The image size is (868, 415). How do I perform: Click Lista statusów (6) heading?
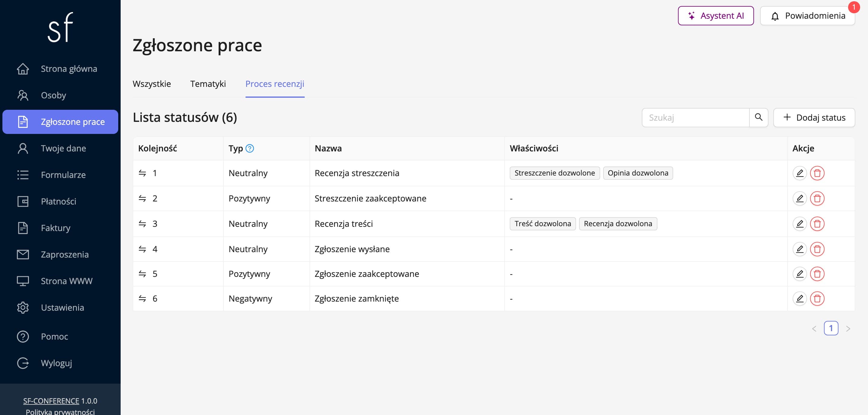[185, 117]
